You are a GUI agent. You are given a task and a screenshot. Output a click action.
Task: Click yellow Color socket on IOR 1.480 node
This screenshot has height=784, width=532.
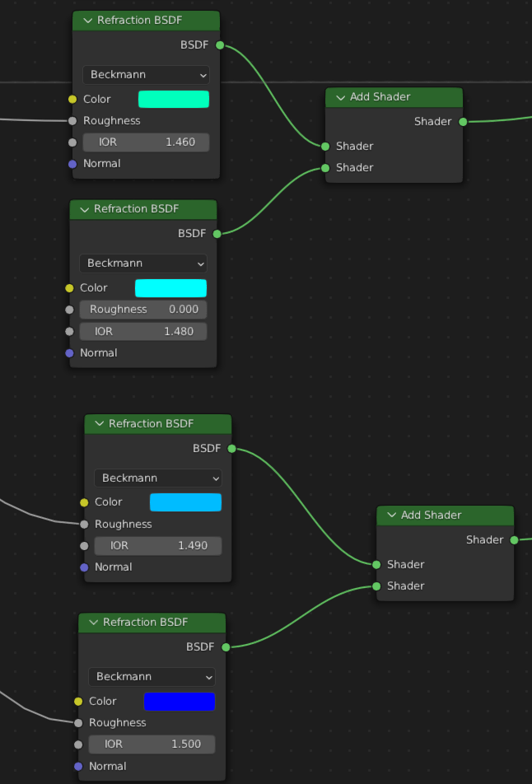(x=69, y=288)
